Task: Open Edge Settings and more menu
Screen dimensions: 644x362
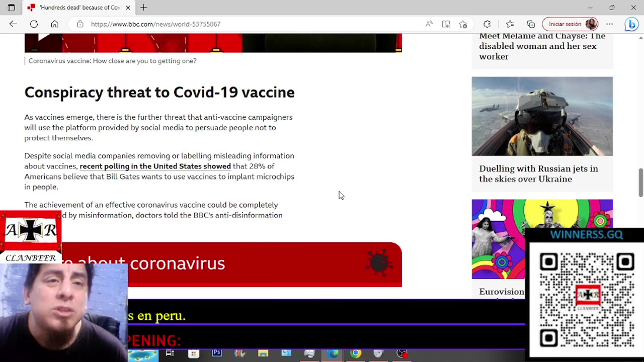Action: (609, 24)
